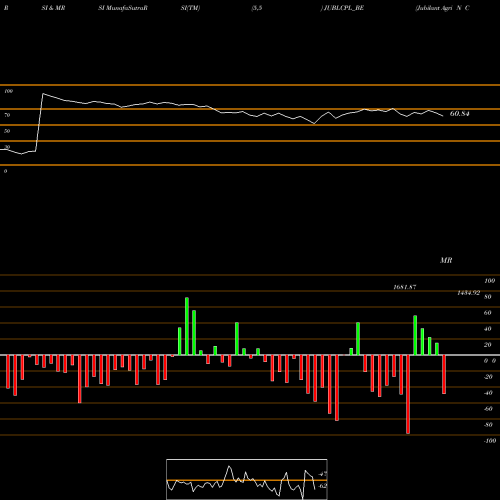500x500 pixels.
Task: Click the 40 tick label on the MR axis
Action: tap(488, 329)
